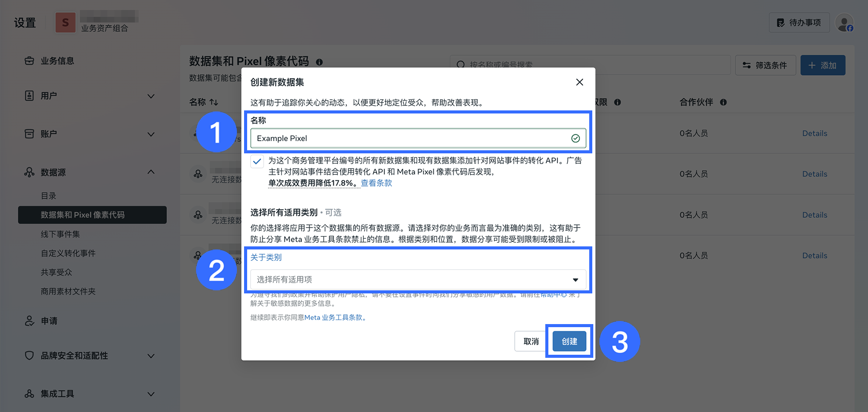Select 线下事件集 in the sidebar
868x412 pixels.
(x=60, y=234)
